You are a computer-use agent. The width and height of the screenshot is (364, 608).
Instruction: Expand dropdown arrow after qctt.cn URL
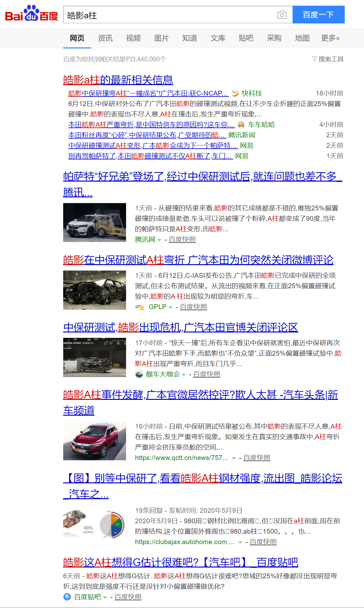click(234, 458)
